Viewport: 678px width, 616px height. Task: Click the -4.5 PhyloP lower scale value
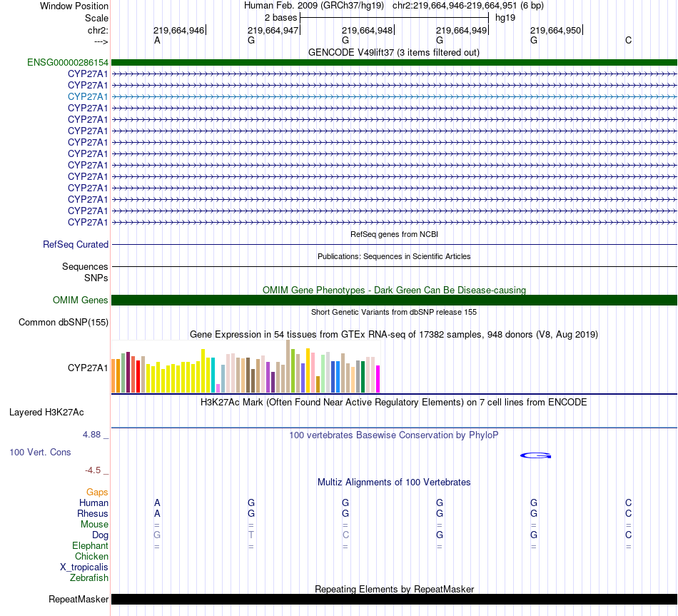click(x=93, y=470)
